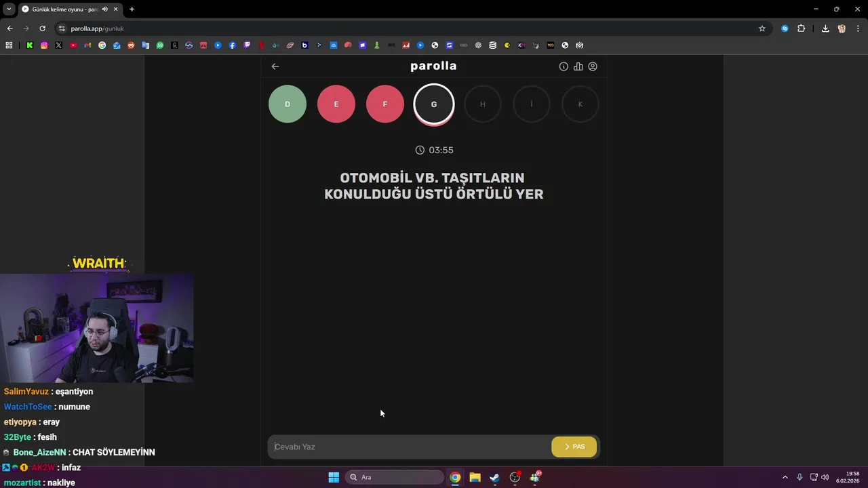The image size is (868, 488).
Task: View site information in address bar
Action: coord(62,28)
